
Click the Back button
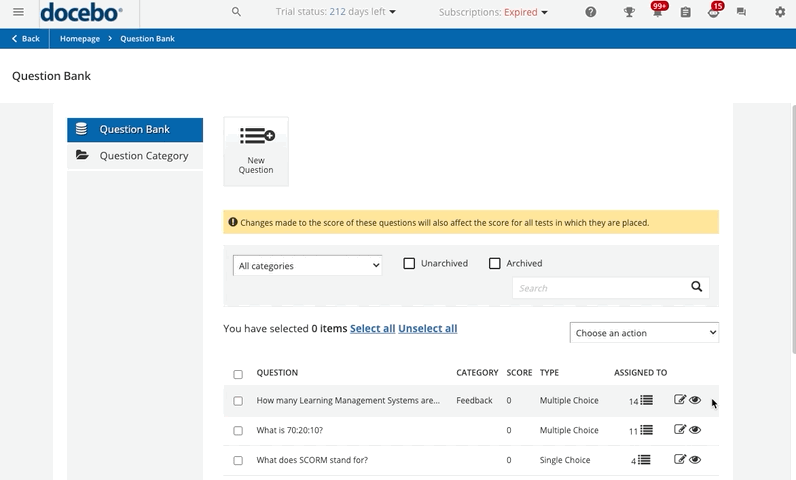point(25,39)
